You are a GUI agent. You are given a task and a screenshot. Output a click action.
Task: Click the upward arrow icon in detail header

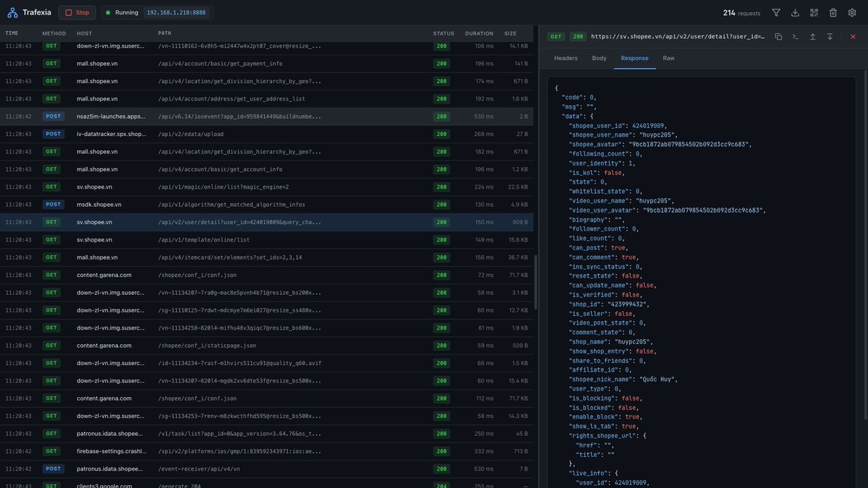(x=813, y=36)
